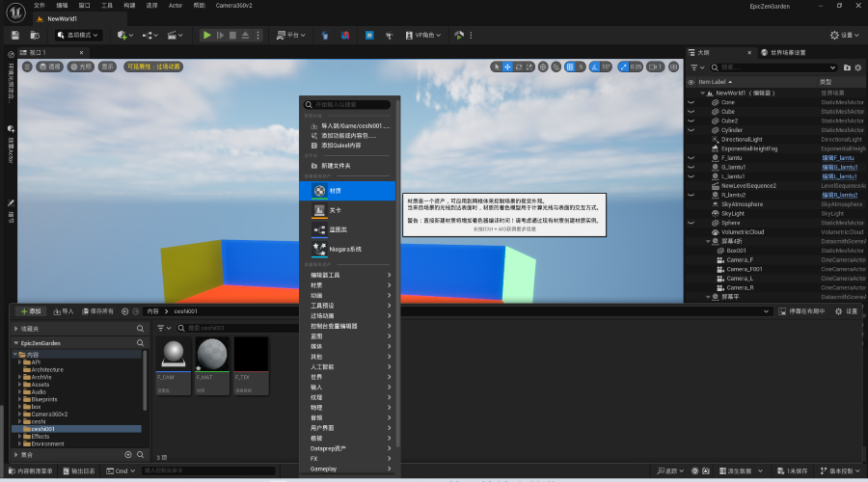Toggle rotation snapping angle icon
This screenshot has width=868, height=482.
click(594, 67)
